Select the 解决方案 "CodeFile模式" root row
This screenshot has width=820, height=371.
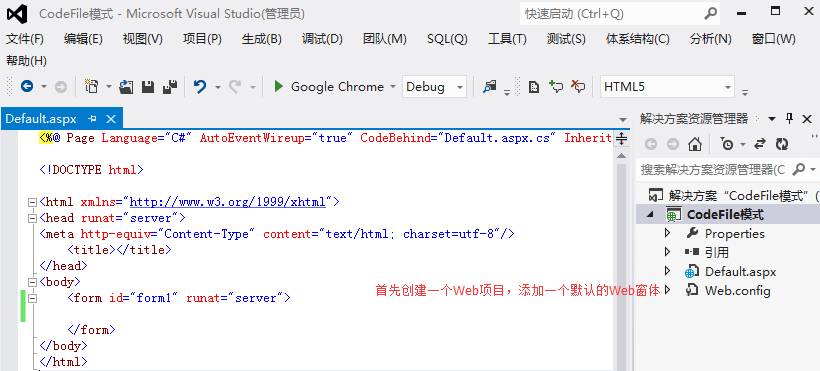tap(728, 196)
